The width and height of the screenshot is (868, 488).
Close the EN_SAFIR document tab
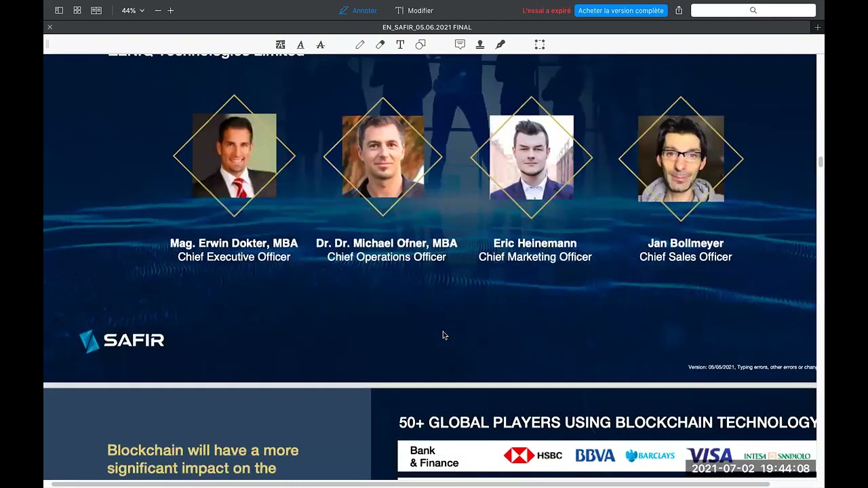(x=50, y=27)
